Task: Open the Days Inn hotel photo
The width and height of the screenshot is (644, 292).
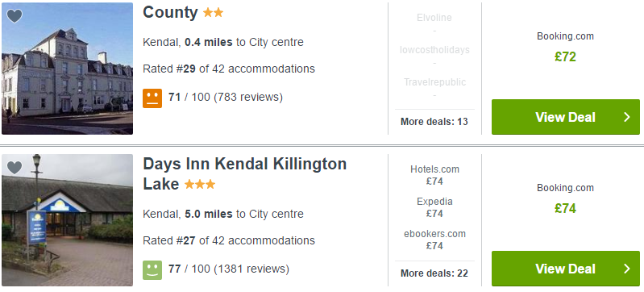Action: coord(67,220)
